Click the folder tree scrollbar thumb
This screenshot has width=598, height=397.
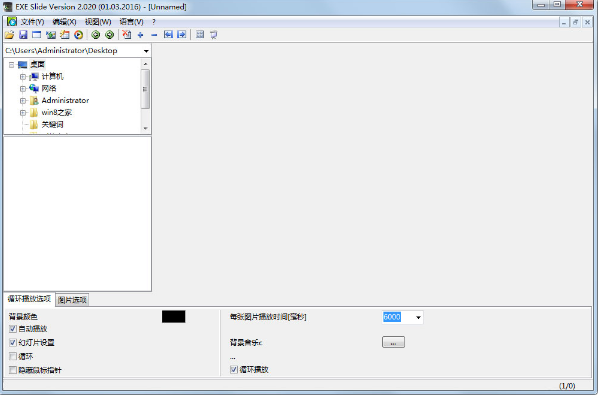[145, 89]
